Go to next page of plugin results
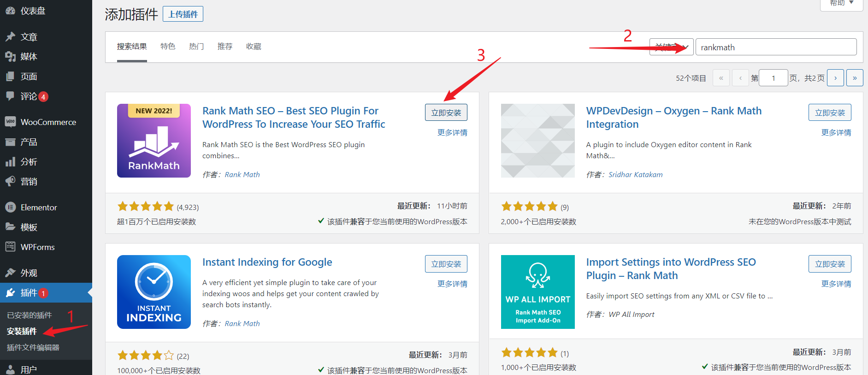This screenshot has height=375, width=868. click(835, 78)
